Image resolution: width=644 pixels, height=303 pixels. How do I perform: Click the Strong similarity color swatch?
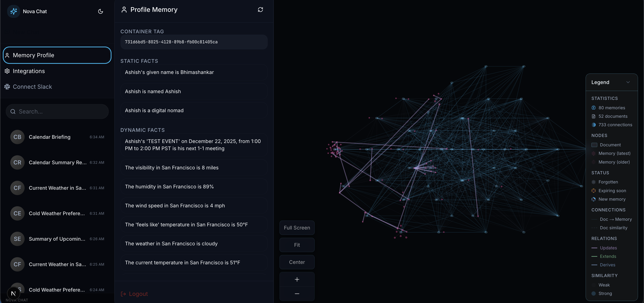[593, 294]
